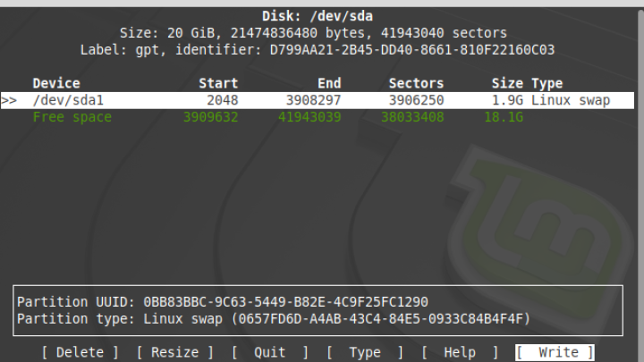Screen dimensions: 644x362
Task: Select Quit in the bottom menu
Action: [x=270, y=352]
